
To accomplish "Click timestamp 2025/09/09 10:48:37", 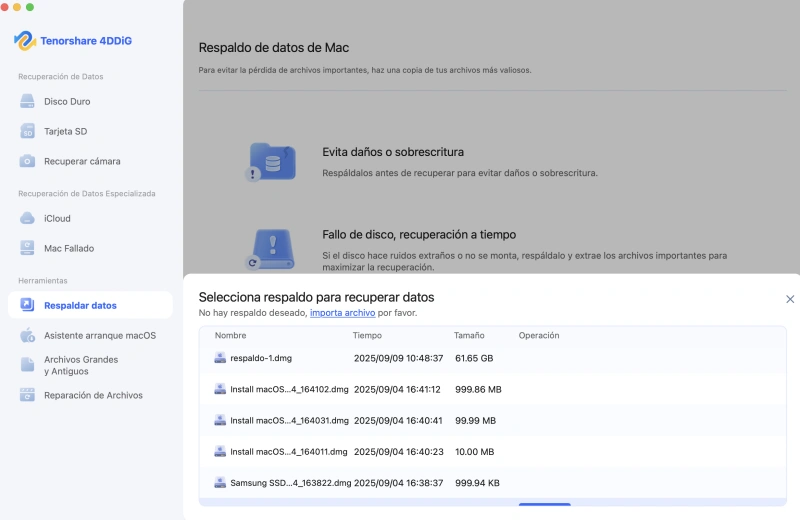I will (398, 358).
